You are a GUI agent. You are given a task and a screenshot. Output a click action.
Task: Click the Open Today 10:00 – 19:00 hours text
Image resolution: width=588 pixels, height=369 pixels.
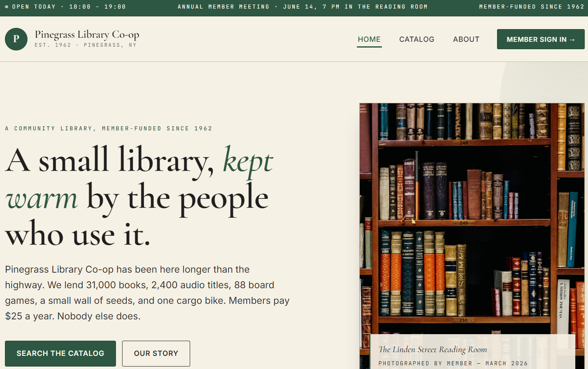(x=69, y=7)
